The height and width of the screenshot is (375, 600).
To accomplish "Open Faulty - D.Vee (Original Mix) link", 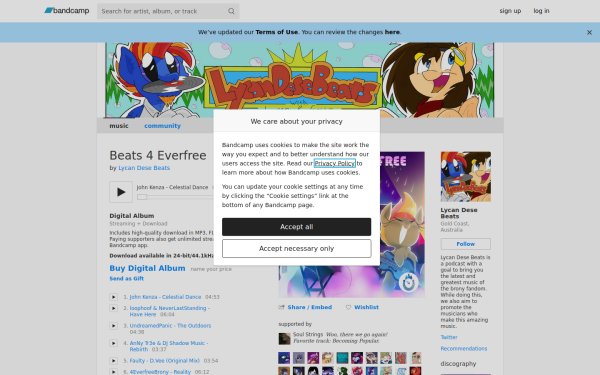I will pyautogui.click(x=165, y=360).
